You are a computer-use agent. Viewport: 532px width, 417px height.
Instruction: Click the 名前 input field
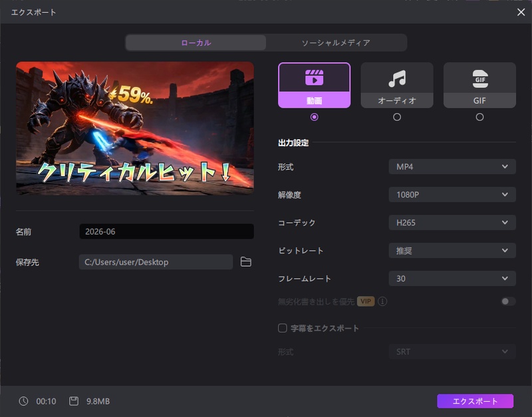coord(167,231)
